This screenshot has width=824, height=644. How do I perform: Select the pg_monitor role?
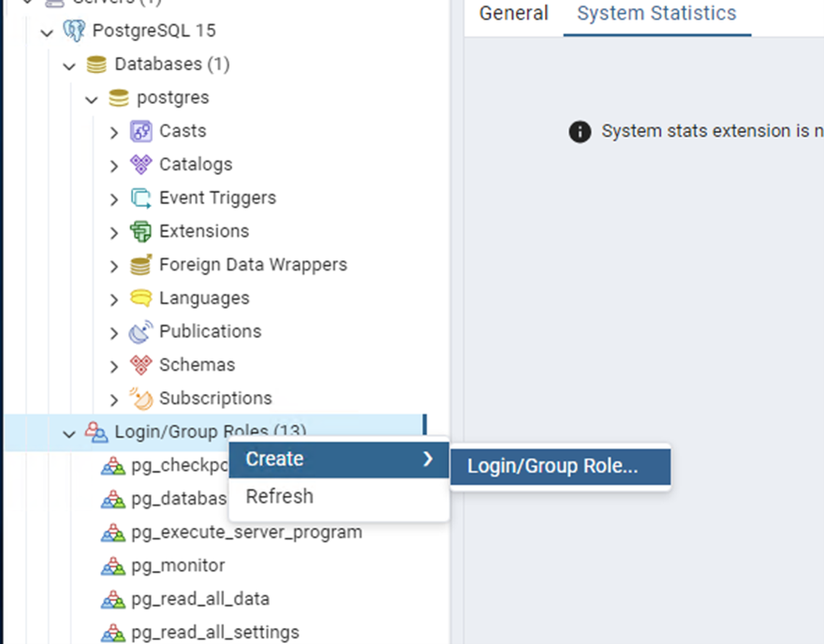point(178,565)
